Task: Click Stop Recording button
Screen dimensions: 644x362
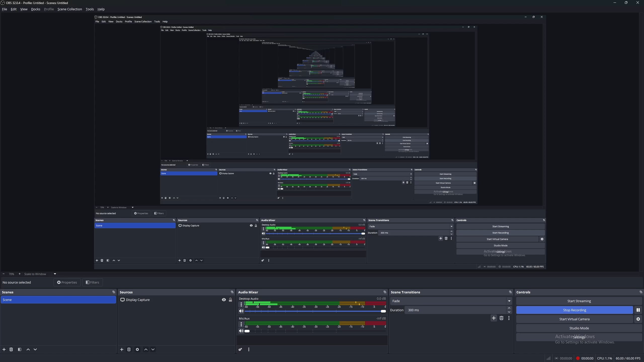Action: [575, 310]
